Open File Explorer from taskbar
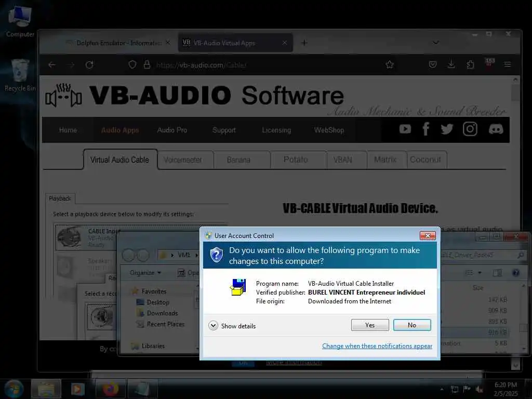Viewport: 532px width, 399px height. click(46, 389)
